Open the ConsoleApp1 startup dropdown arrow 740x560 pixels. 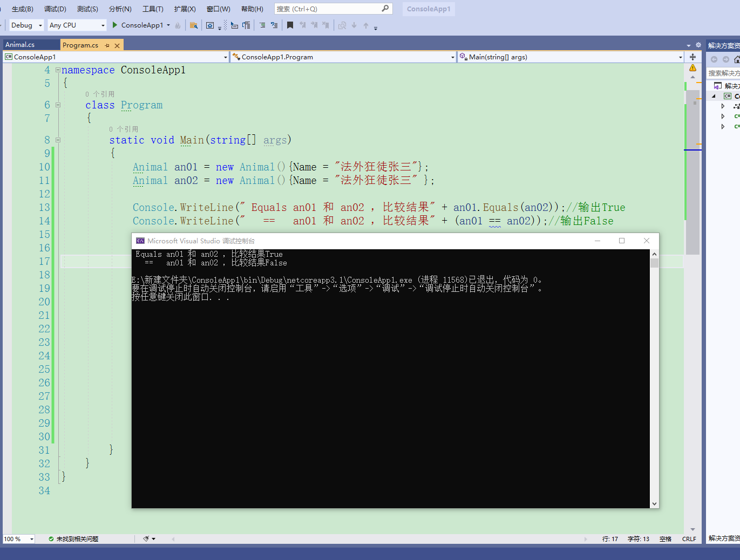point(168,25)
